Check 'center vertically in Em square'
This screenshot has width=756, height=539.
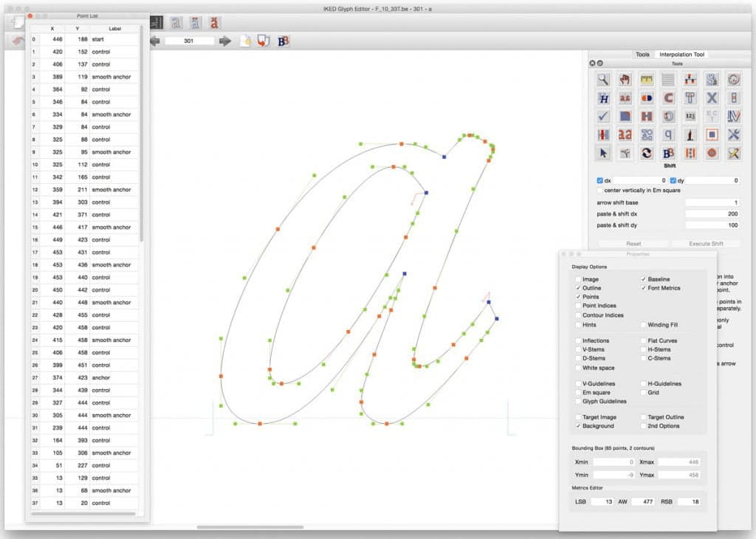[599, 190]
